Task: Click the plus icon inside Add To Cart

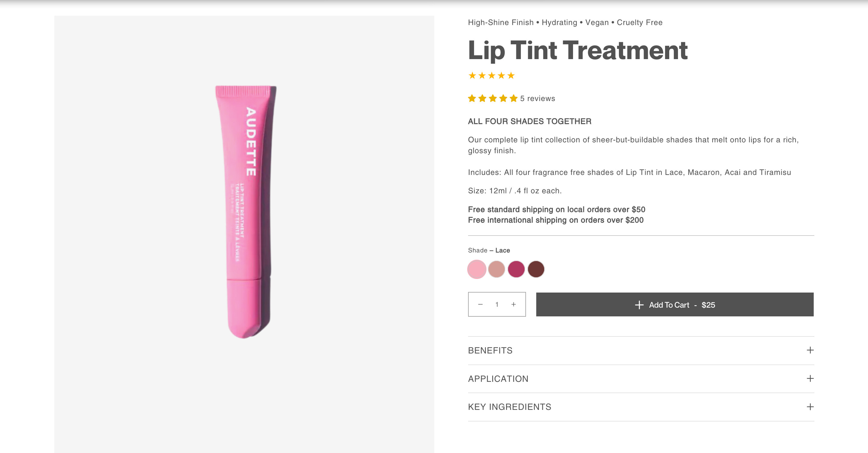Action: (639, 305)
